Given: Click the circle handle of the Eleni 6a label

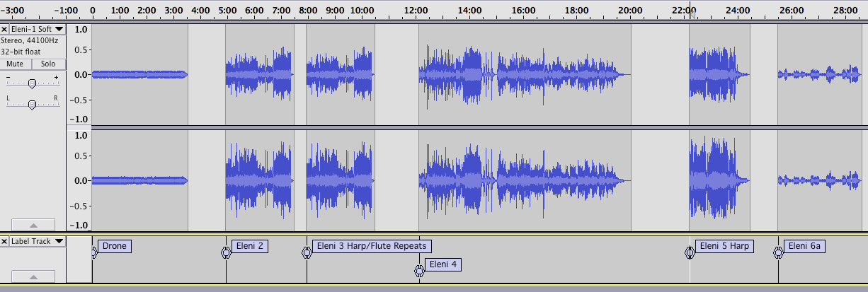Looking at the screenshot, I should [778, 252].
